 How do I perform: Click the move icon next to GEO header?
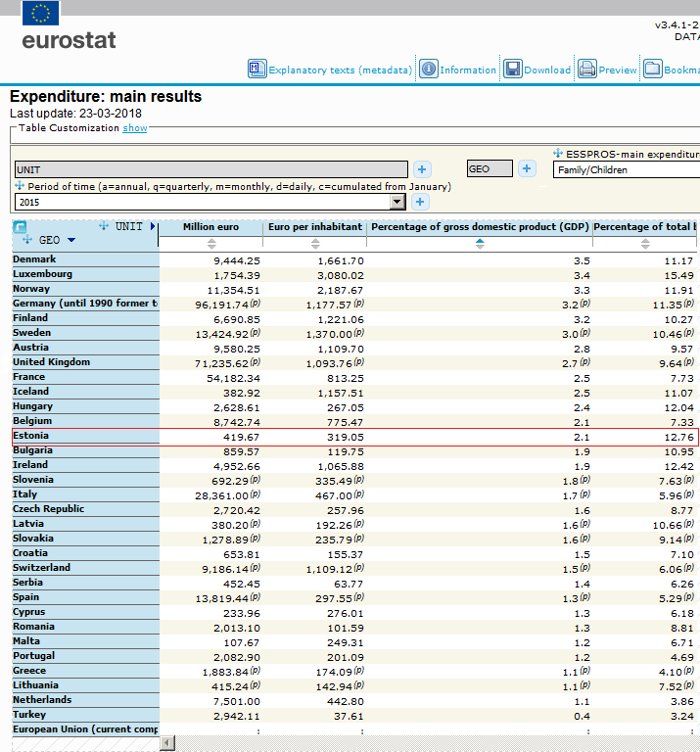point(27,239)
